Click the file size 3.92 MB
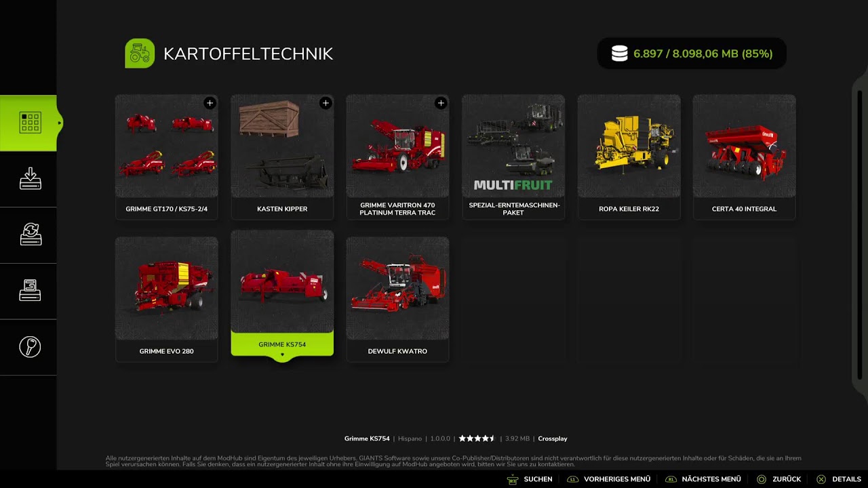This screenshot has width=868, height=488. pos(517,439)
